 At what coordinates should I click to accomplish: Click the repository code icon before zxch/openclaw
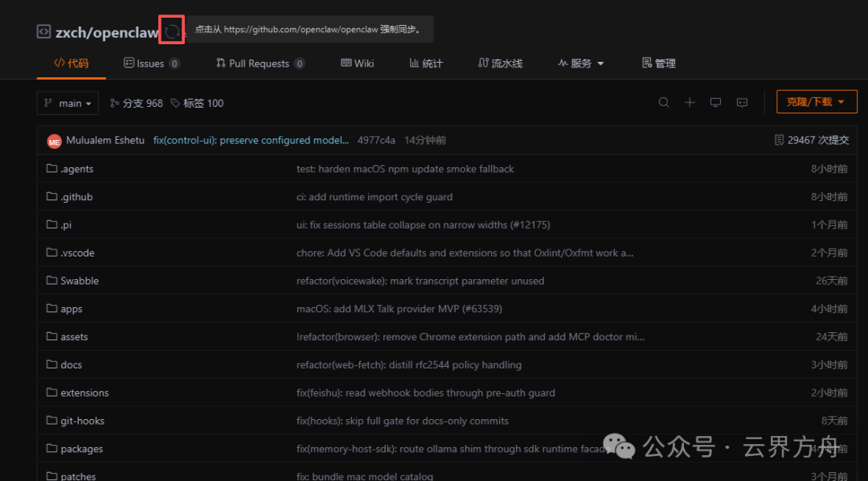tap(43, 32)
